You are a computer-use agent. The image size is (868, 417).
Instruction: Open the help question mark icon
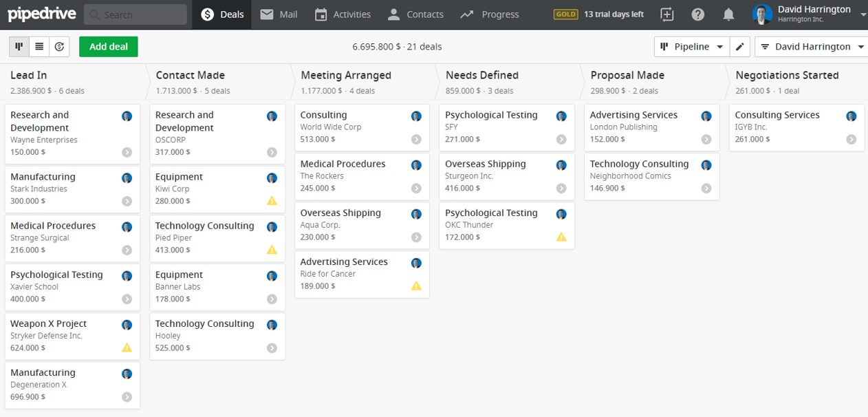point(697,14)
